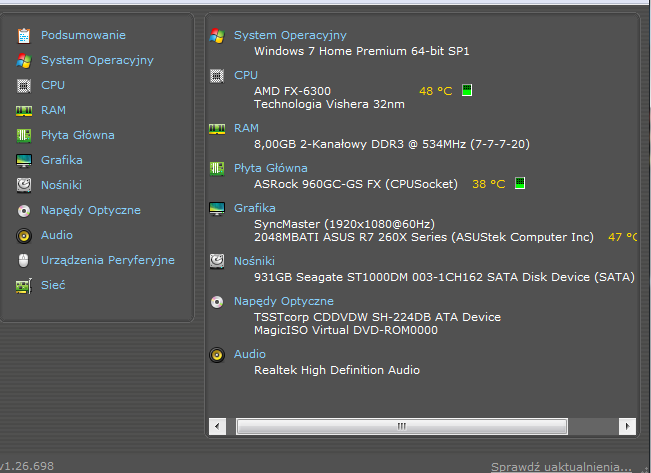Click the CPU heading link in summary
Image resolution: width=651 pixels, height=473 pixels.
246,75
